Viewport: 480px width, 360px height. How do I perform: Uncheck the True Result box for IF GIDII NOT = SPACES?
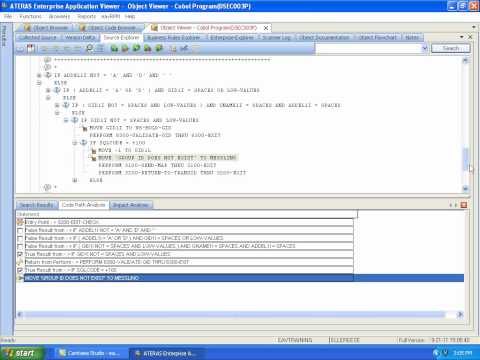(20, 254)
